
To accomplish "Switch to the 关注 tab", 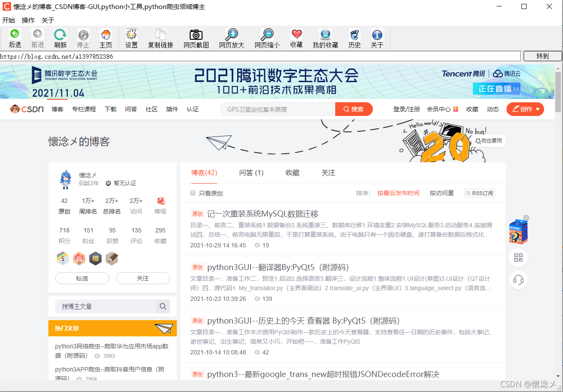I will 328,173.
